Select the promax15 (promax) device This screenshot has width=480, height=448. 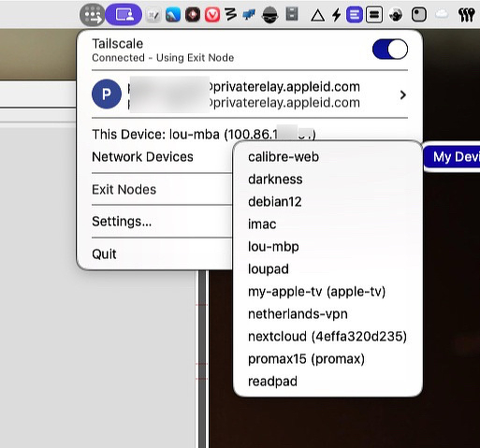click(x=327, y=359)
